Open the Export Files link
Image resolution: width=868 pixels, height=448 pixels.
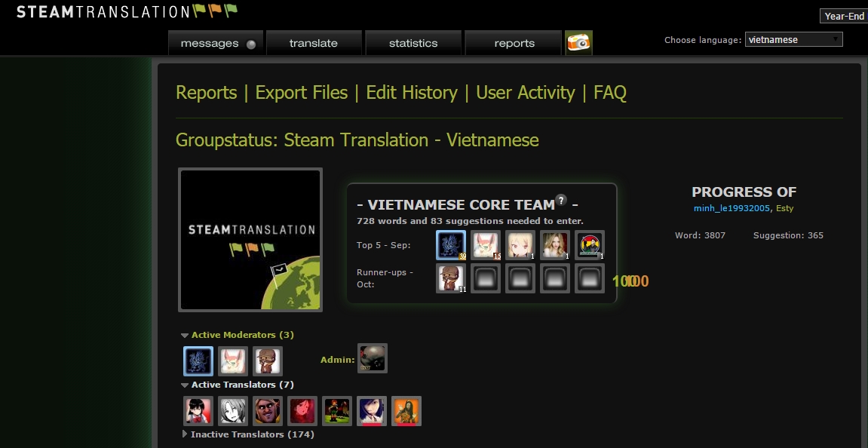302,93
